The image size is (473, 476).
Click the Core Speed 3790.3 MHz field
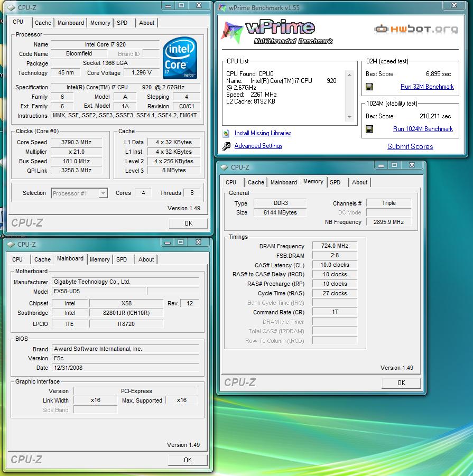point(76,142)
